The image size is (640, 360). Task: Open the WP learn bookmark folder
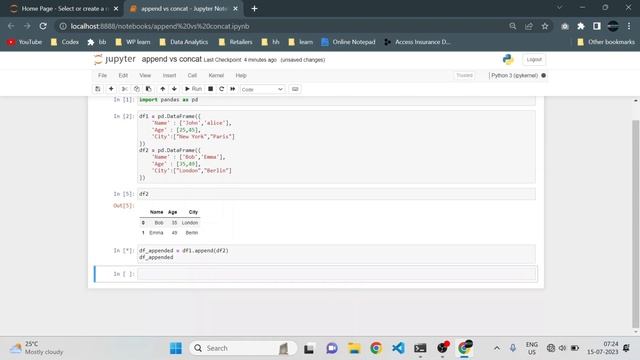pos(133,42)
